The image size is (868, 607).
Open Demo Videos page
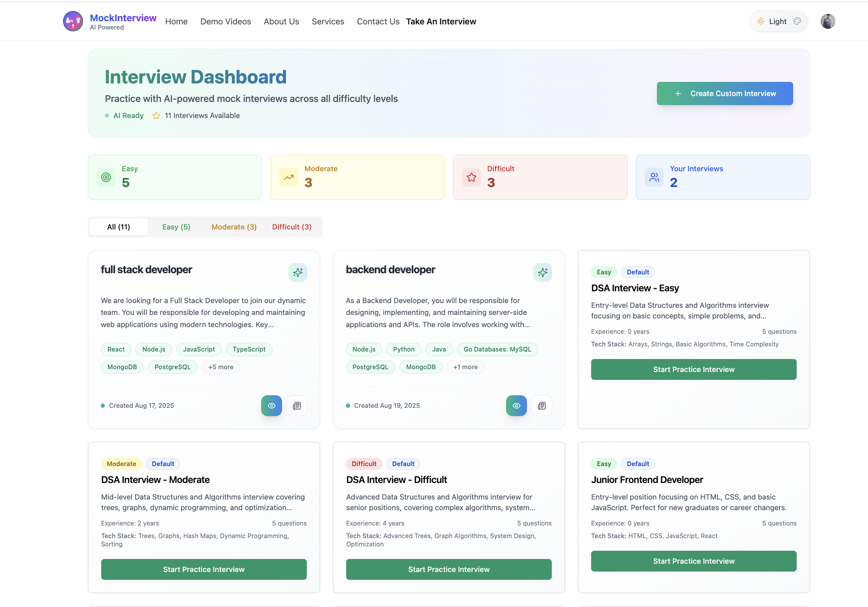coord(226,21)
